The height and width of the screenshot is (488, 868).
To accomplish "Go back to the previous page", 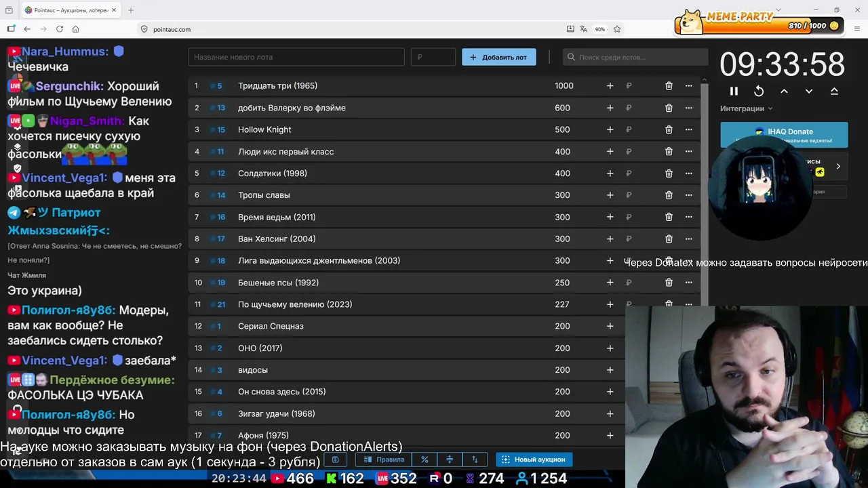I will point(27,29).
